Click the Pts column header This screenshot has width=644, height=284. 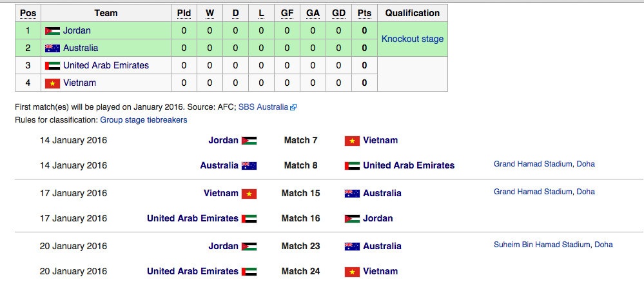(x=364, y=13)
